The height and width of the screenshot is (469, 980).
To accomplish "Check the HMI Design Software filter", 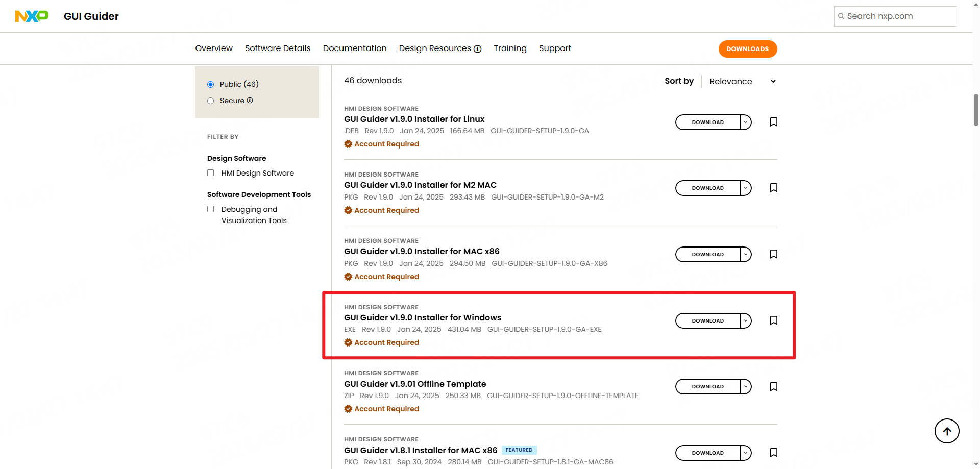I will click(x=210, y=173).
